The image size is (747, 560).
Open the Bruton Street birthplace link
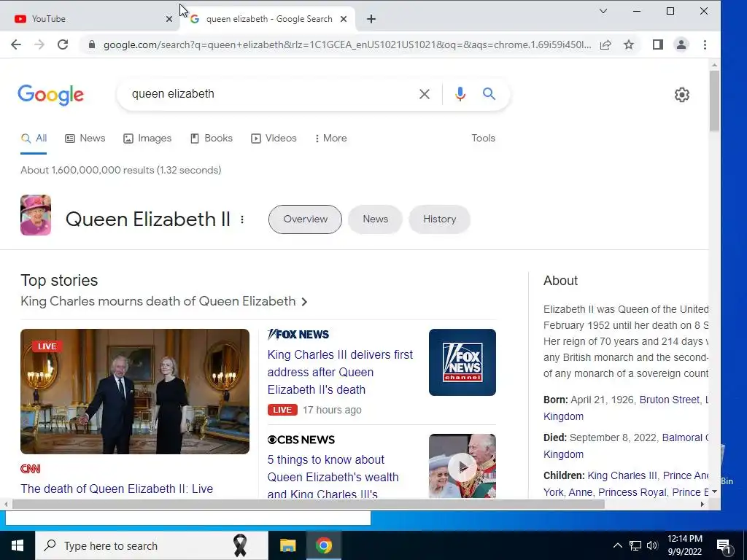[x=670, y=400]
